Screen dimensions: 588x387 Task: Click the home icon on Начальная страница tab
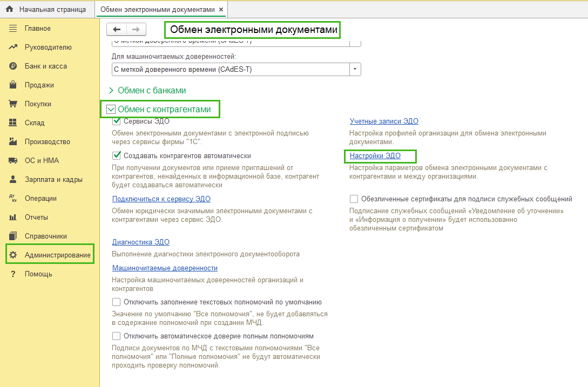[9, 9]
